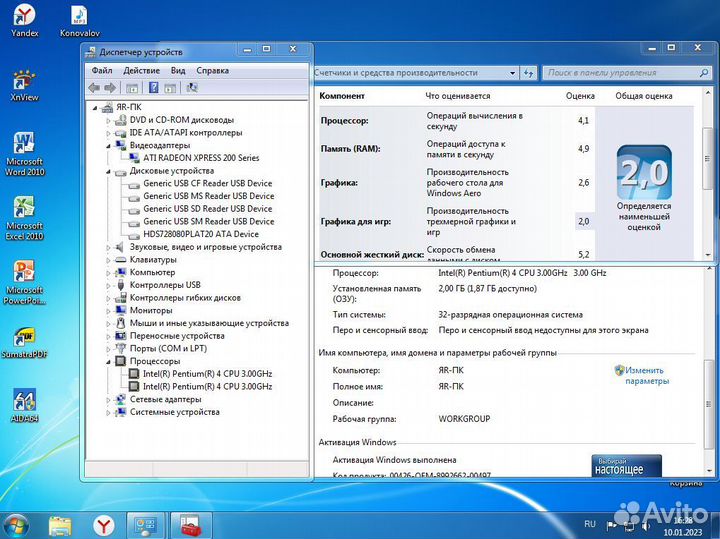Viewport: 720px width, 539px height.
Task: Collapse the Дисковые устройства node
Action: coord(108,172)
